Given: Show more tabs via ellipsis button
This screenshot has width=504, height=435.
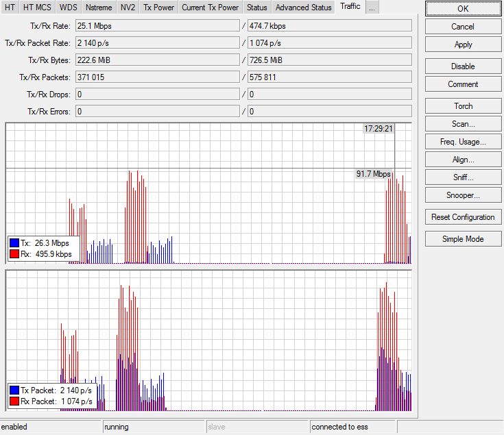Looking at the screenshot, I should pyautogui.click(x=372, y=8).
